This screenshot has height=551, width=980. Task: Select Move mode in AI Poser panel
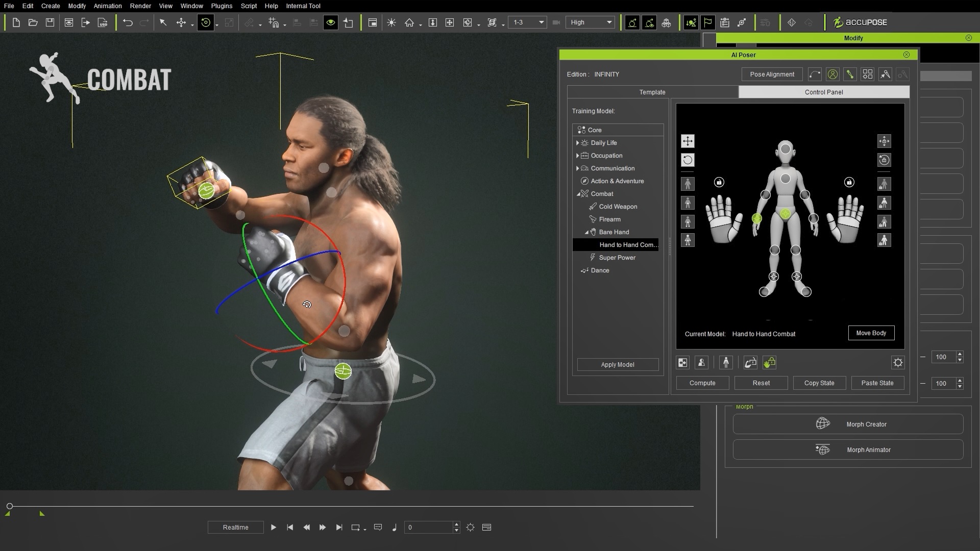(x=688, y=141)
